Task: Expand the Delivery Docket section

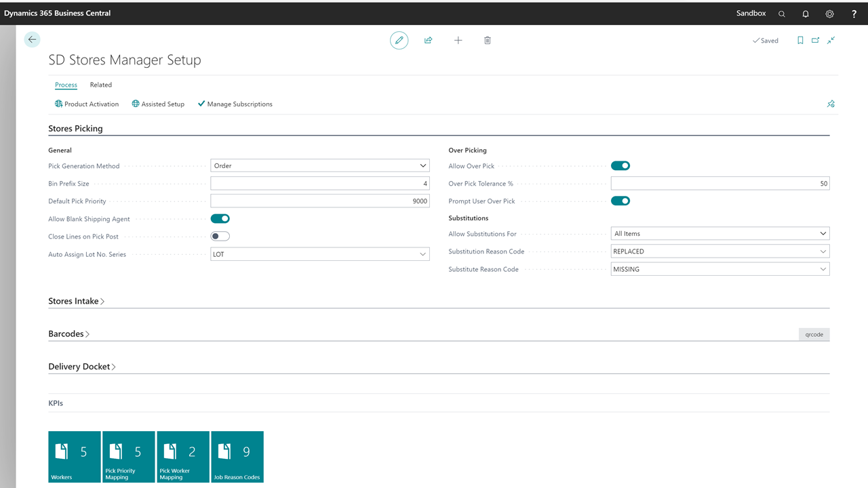Action: (82, 367)
